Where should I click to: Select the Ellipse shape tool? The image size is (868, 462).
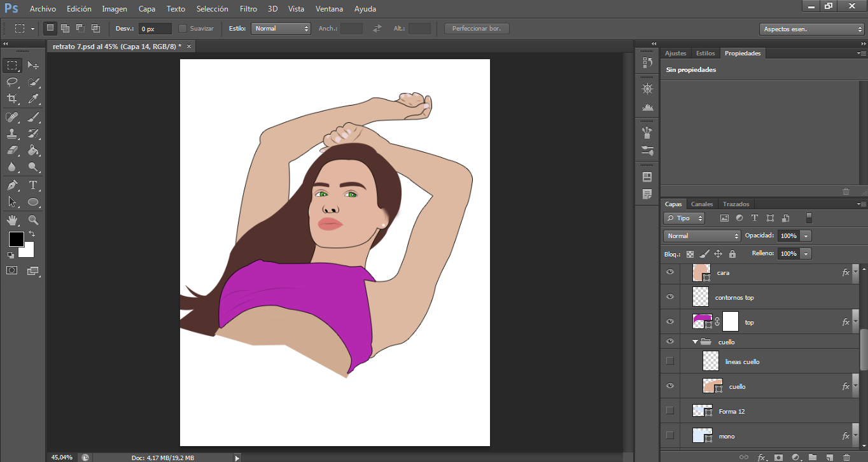[x=34, y=202]
